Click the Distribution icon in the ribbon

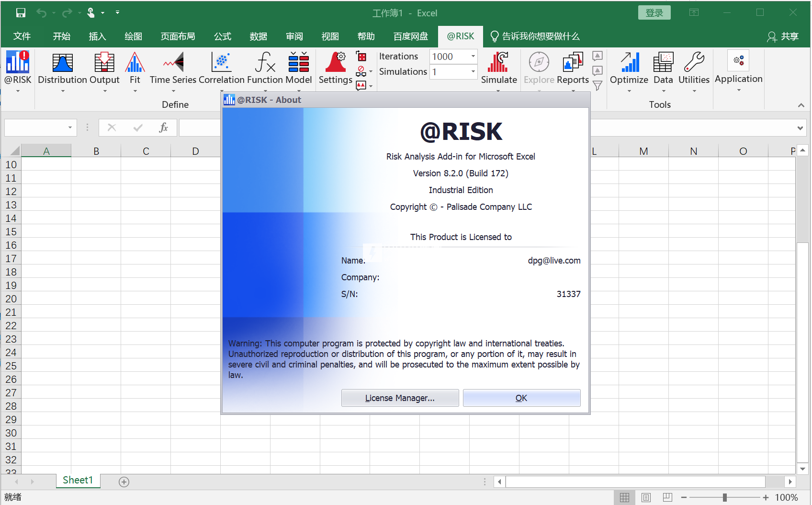click(62, 63)
